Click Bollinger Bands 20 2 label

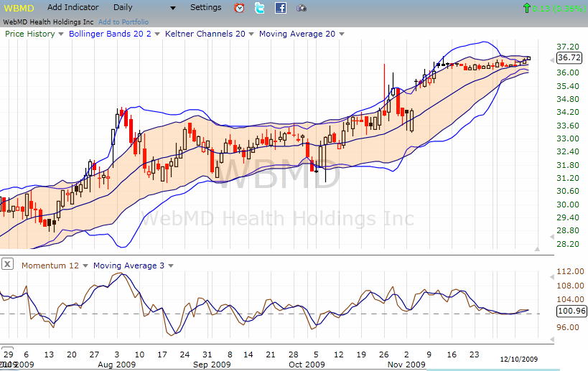(110, 34)
